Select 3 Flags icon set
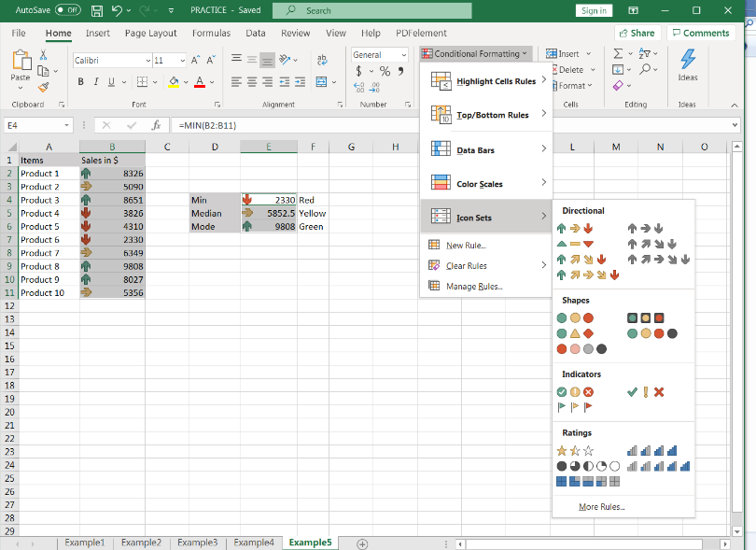This screenshot has height=550, width=756. point(575,407)
